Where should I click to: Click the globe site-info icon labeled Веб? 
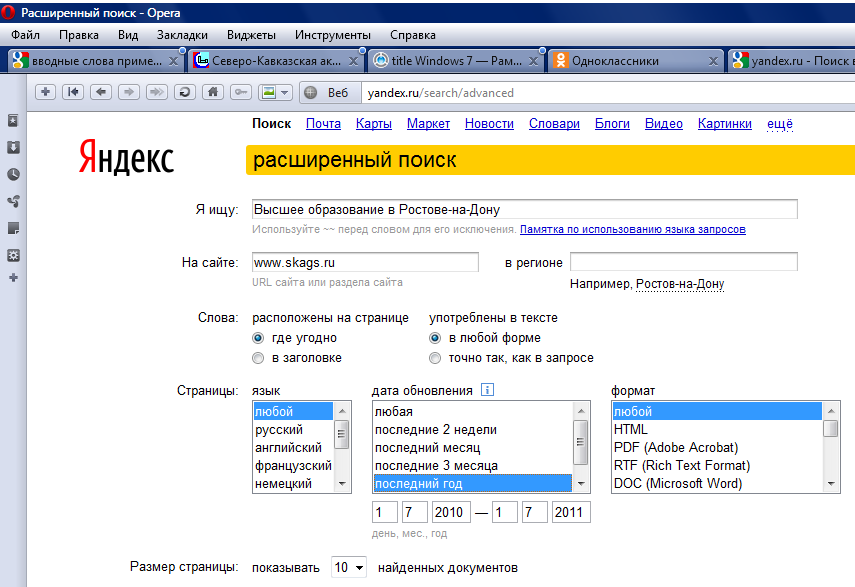310,93
